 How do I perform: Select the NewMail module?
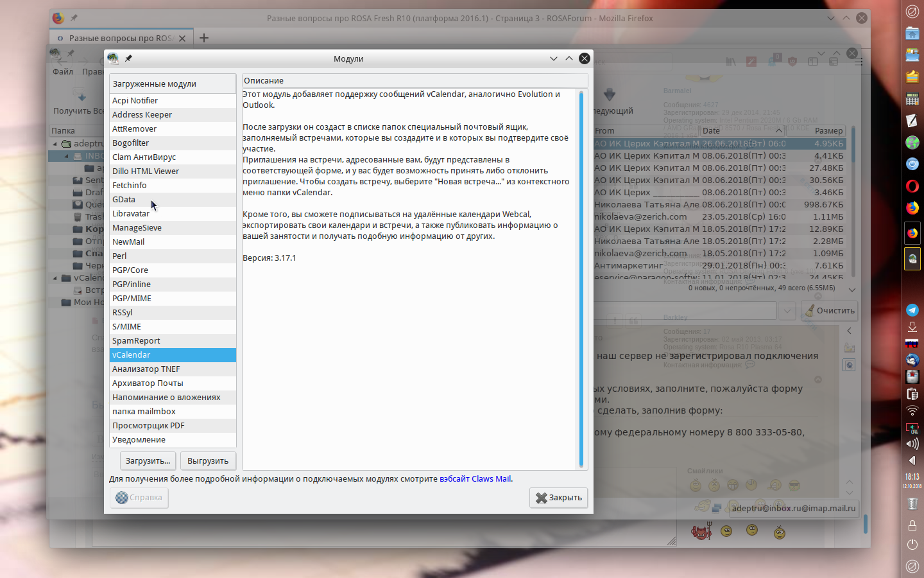173,242
